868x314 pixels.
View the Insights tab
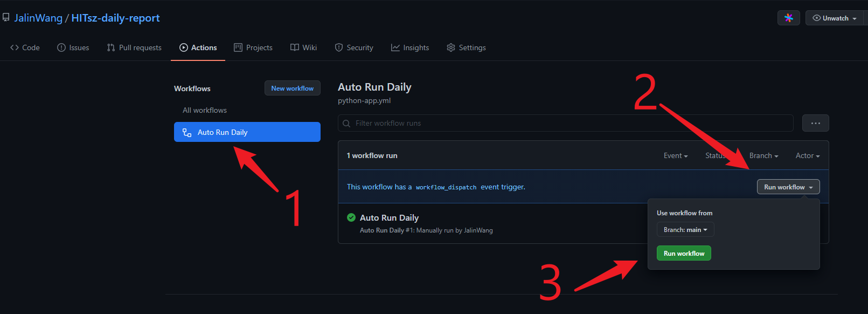pyautogui.click(x=410, y=47)
